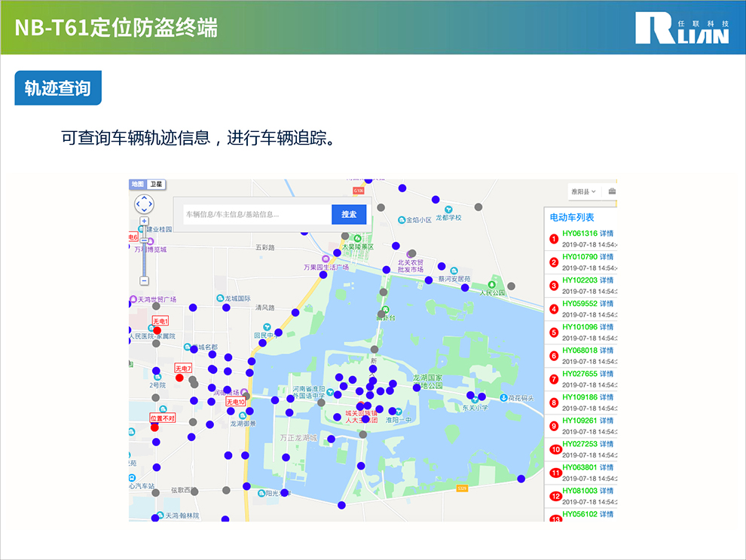Click red marker labeled 位置不对
The width and height of the screenshot is (746, 560).
pos(154,427)
